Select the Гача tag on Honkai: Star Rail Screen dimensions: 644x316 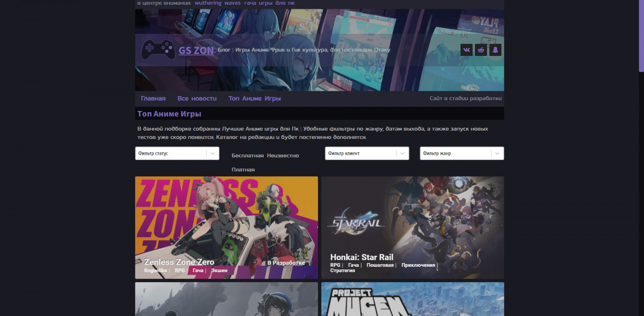coord(353,265)
